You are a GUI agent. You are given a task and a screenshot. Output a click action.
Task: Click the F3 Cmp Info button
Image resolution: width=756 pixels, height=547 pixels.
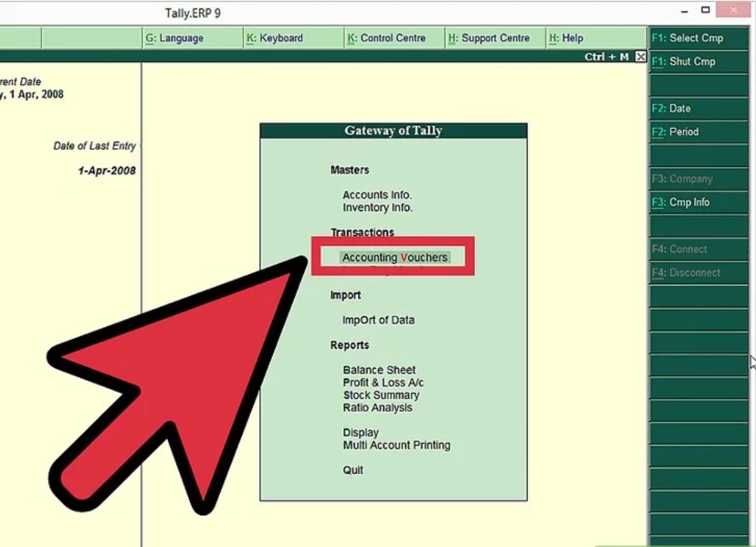[x=698, y=202]
